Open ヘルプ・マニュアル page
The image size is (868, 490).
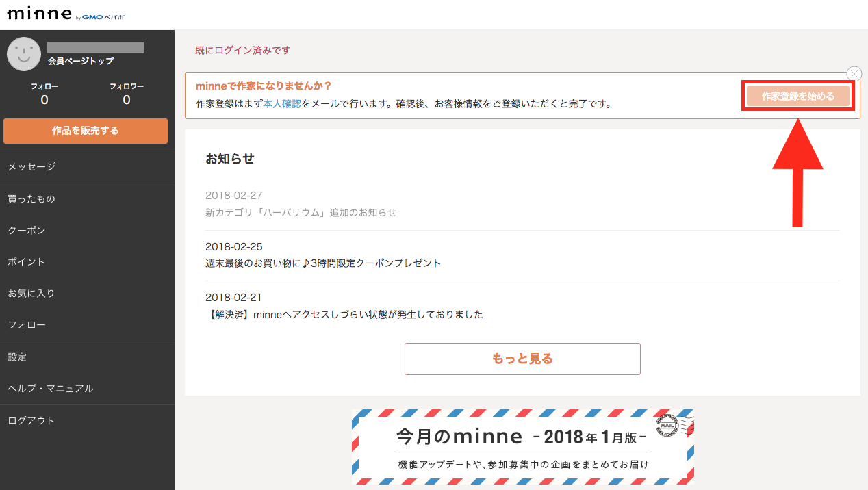51,388
